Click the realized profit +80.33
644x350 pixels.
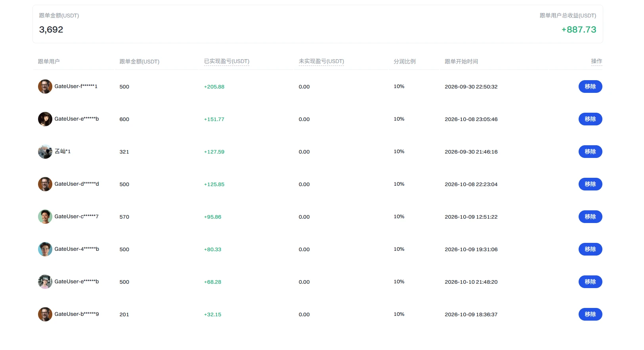pos(213,249)
